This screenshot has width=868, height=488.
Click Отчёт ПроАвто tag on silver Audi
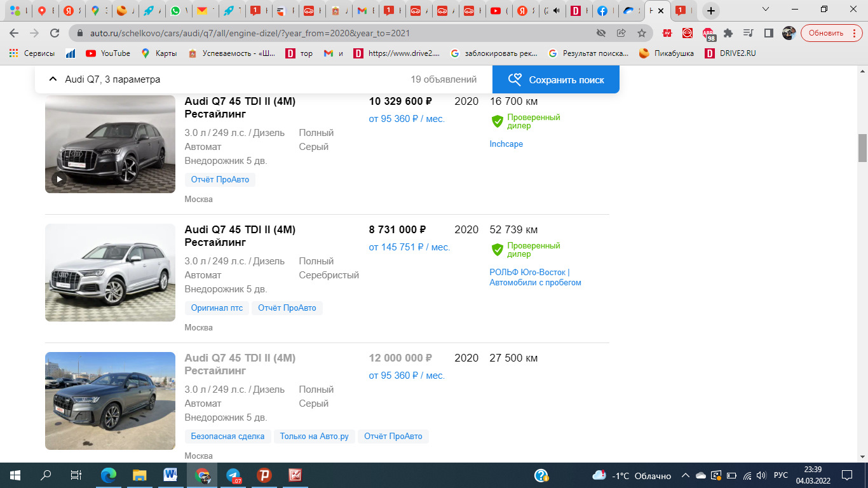click(x=287, y=308)
